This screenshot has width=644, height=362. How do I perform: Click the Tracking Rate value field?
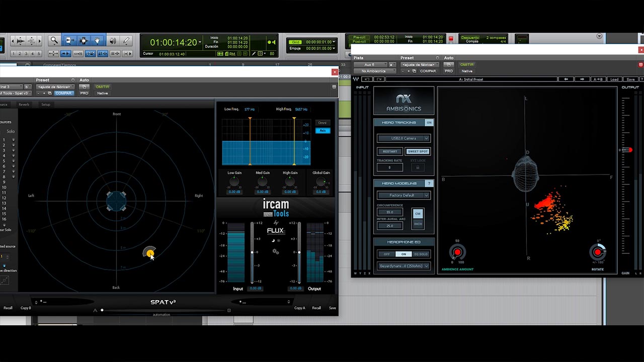[x=389, y=167]
